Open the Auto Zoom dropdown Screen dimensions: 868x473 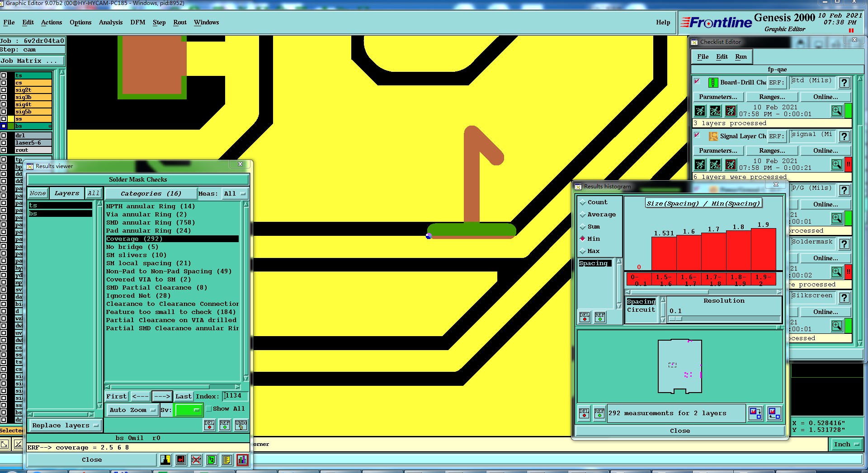tap(132, 410)
